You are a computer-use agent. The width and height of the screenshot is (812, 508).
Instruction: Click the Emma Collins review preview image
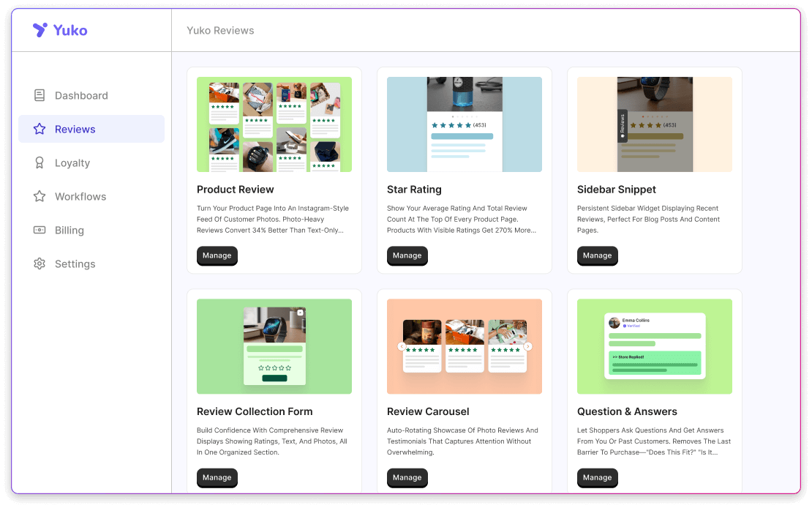coord(655,346)
